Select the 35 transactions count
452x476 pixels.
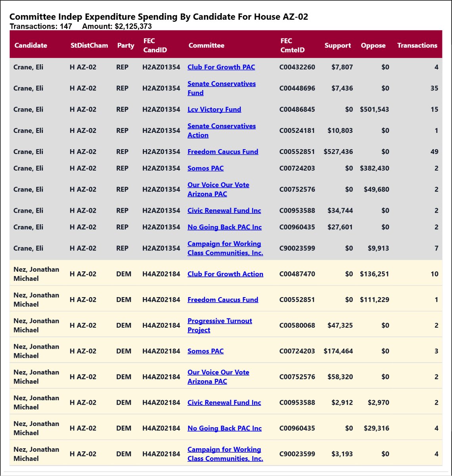(x=435, y=88)
